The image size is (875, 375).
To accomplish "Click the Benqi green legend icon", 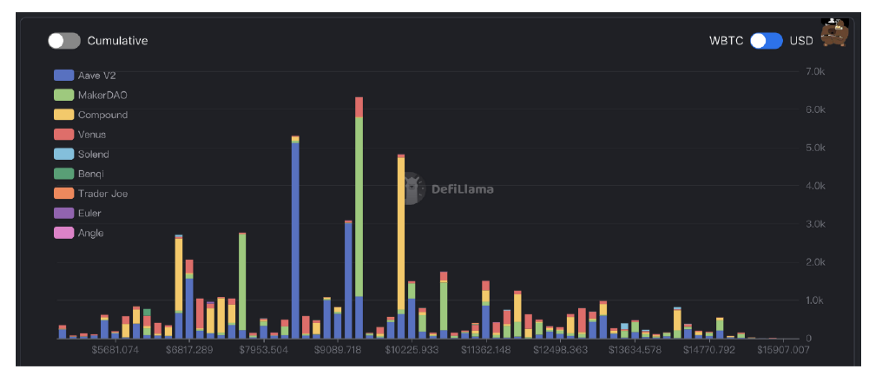I will (64, 174).
